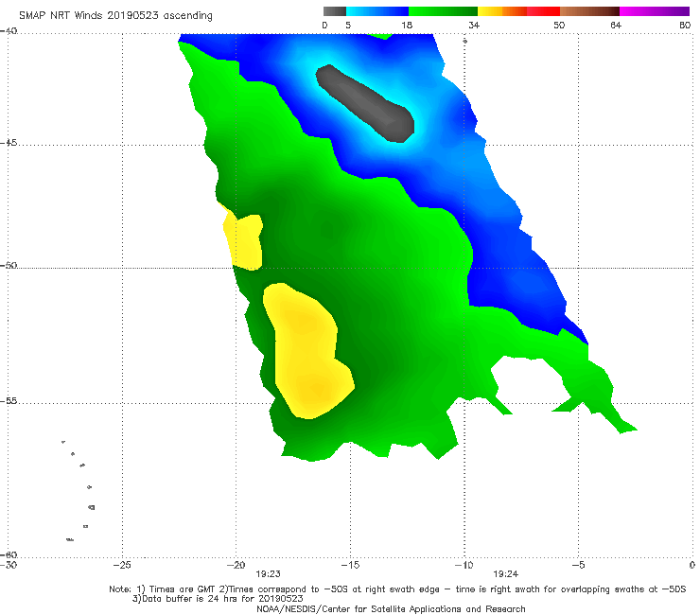
Task: Click the longitude axis label '-25'
Action: [122, 565]
